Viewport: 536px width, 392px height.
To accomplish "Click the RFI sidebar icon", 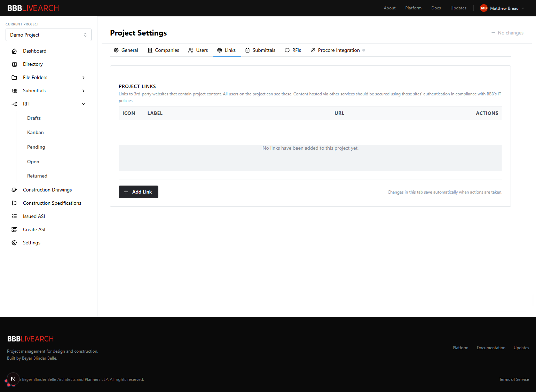I will [x=14, y=104].
